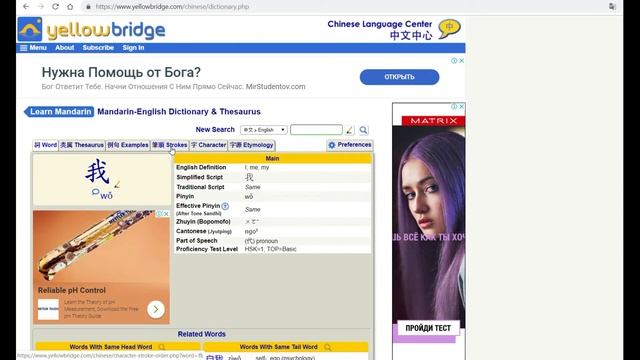Switch to the Examples tab
The height and width of the screenshot is (360, 640).
tap(128, 145)
